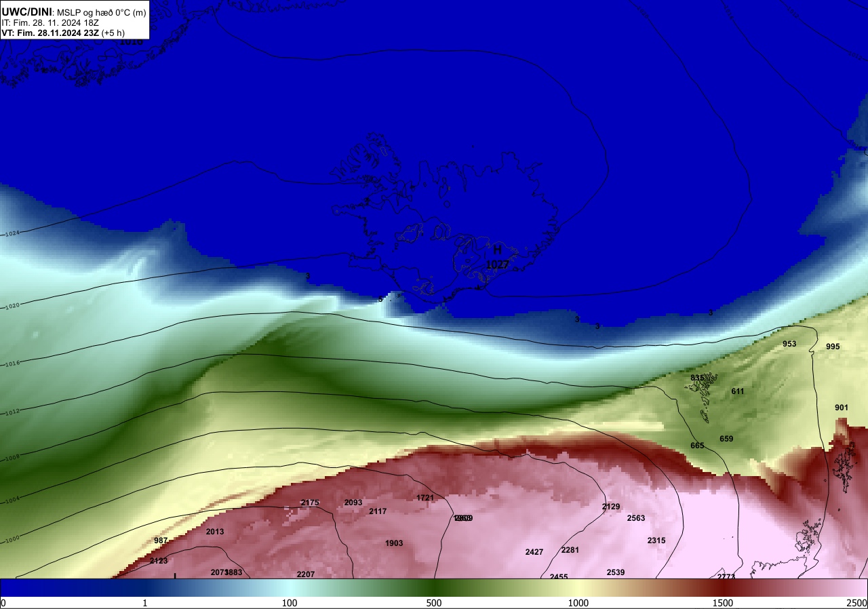Click the height value 659
868x609 pixels.
point(726,439)
